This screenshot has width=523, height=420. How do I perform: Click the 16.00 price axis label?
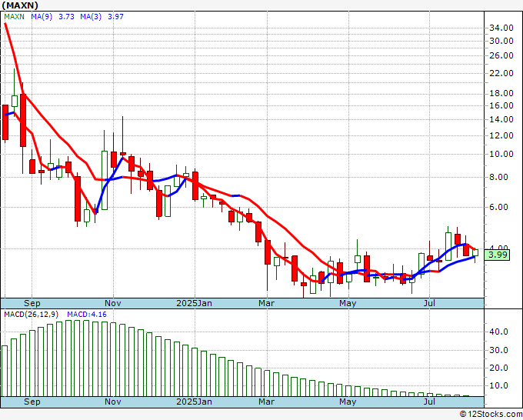pyautogui.click(x=501, y=105)
